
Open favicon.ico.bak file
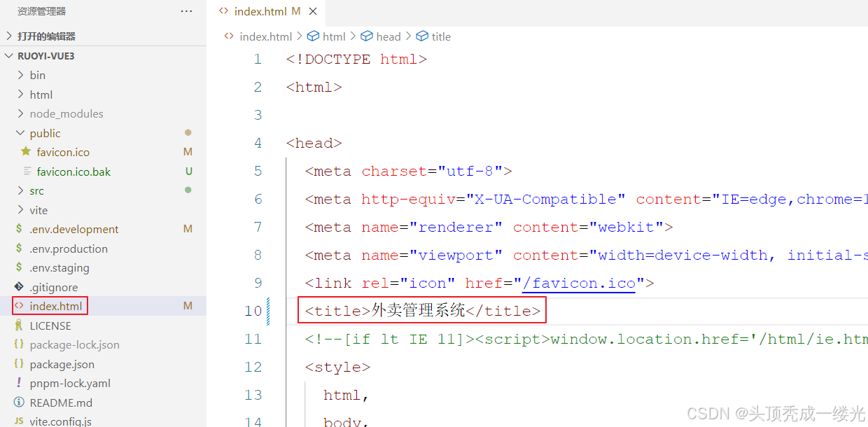tap(73, 171)
